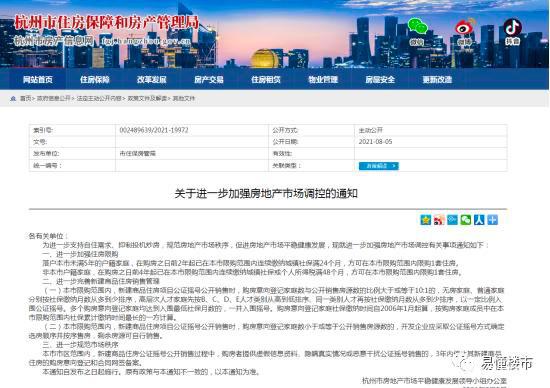Open 改革发展 navigation menu
Image resolution: width=550 pixels, height=388 pixels.
pos(152,80)
